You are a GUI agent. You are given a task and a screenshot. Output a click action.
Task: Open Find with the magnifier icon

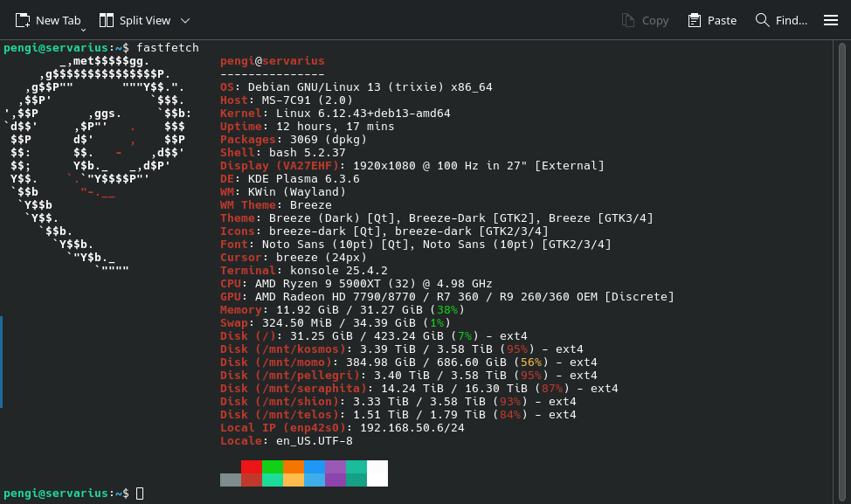tap(763, 20)
